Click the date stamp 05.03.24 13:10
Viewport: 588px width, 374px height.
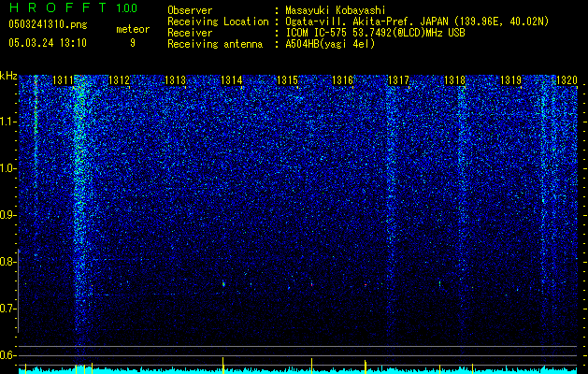point(48,43)
